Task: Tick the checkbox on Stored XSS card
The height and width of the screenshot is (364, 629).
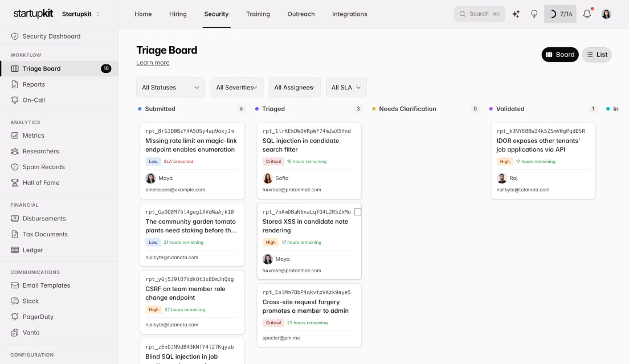Action: click(x=358, y=212)
